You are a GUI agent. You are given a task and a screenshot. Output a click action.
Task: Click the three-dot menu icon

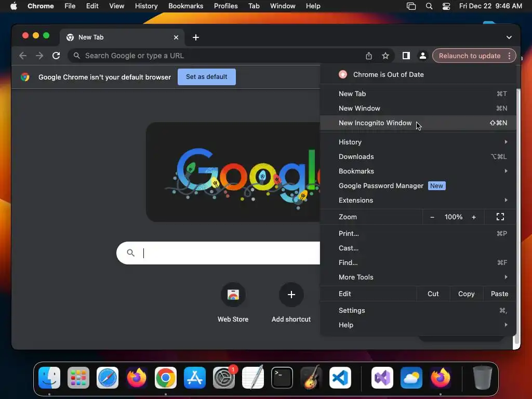tap(509, 56)
